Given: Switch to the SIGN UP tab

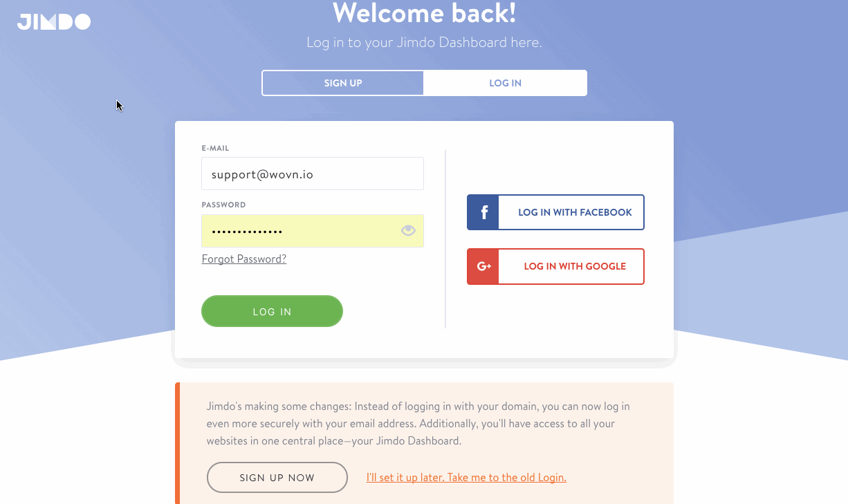Looking at the screenshot, I should click(343, 83).
